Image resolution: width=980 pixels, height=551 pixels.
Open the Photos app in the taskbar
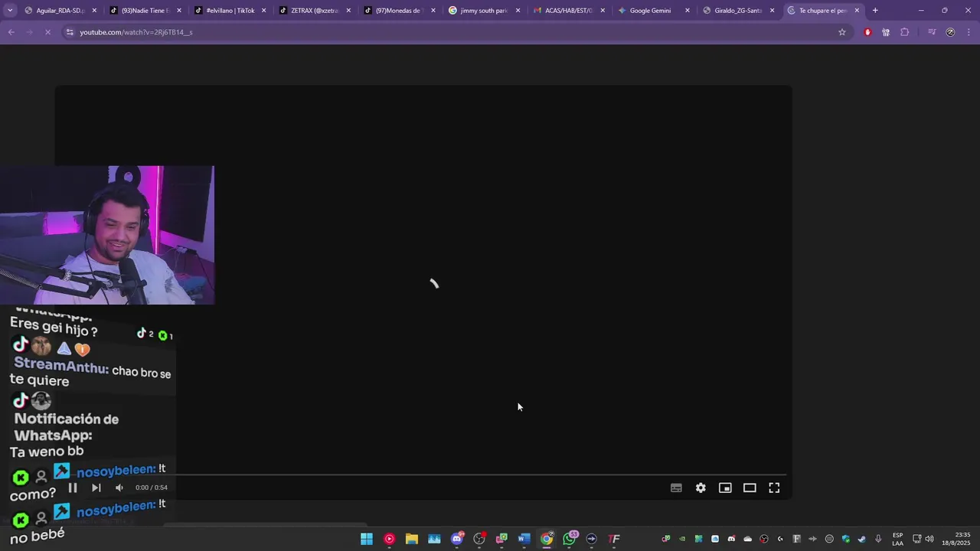[434, 539]
